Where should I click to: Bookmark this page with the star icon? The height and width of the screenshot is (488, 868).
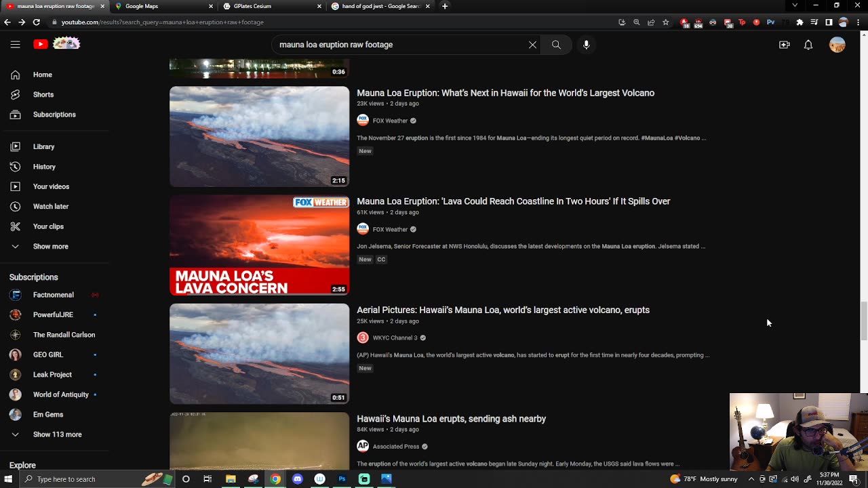pyautogui.click(x=666, y=22)
